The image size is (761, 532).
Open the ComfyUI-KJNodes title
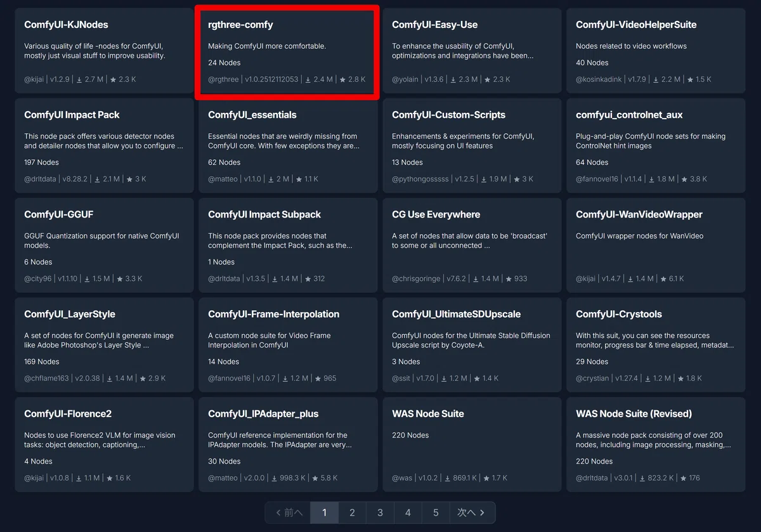66,25
